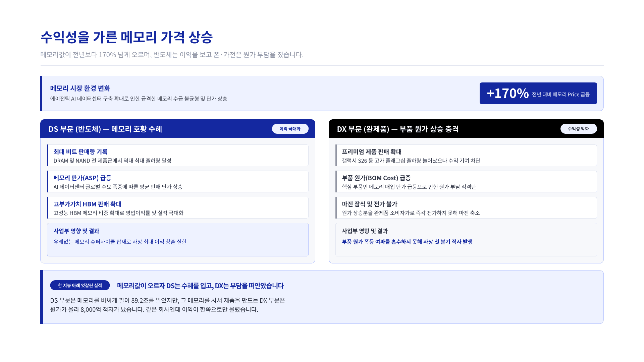This screenshot has width=644, height=362.
Task: Select the line '부품 원가 폭등 여파를 흡수하지 못해'
Action: pos(407,242)
